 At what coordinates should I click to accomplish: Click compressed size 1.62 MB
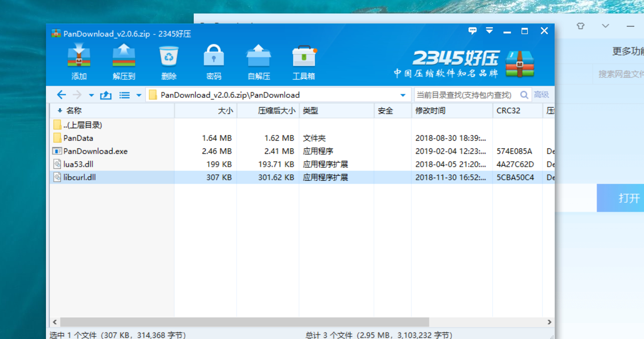[x=279, y=138]
